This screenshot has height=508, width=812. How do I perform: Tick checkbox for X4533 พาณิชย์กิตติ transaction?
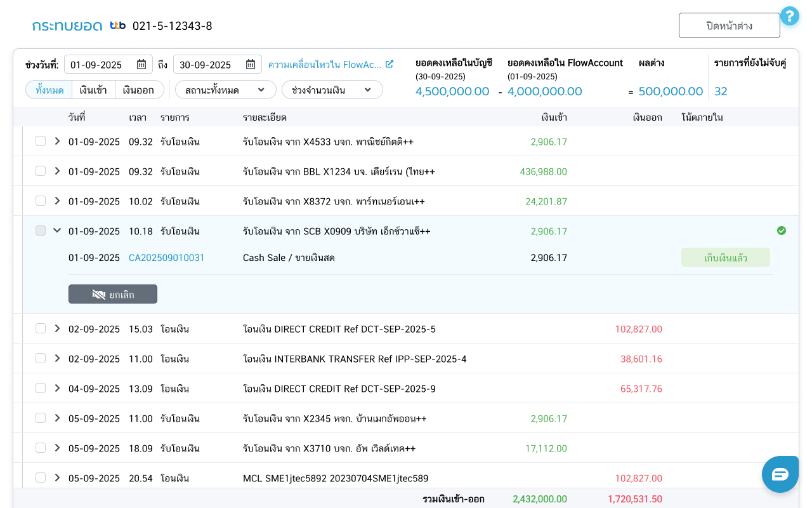pos(41,141)
